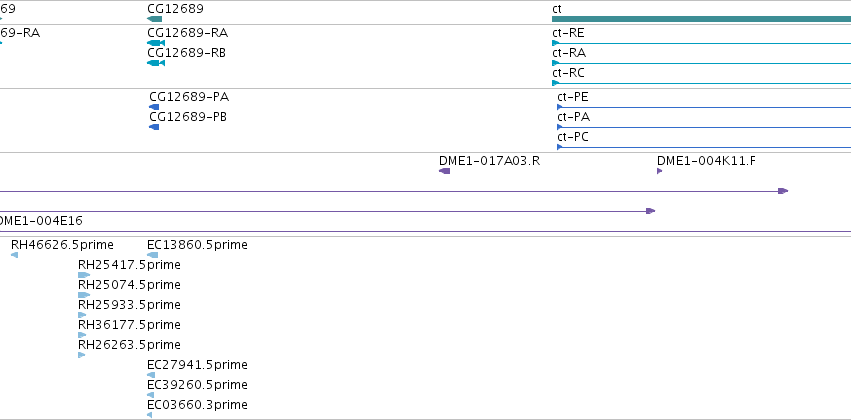
Task: Select the RH26263.5prime EST arrow
Action: (82, 355)
